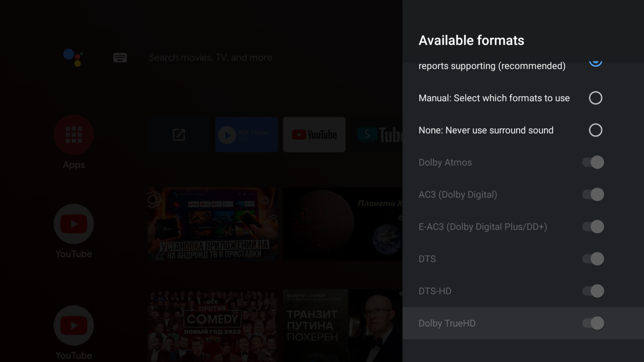Click the 'Available formats' heading
The height and width of the screenshot is (362, 644).
pyautogui.click(x=471, y=40)
